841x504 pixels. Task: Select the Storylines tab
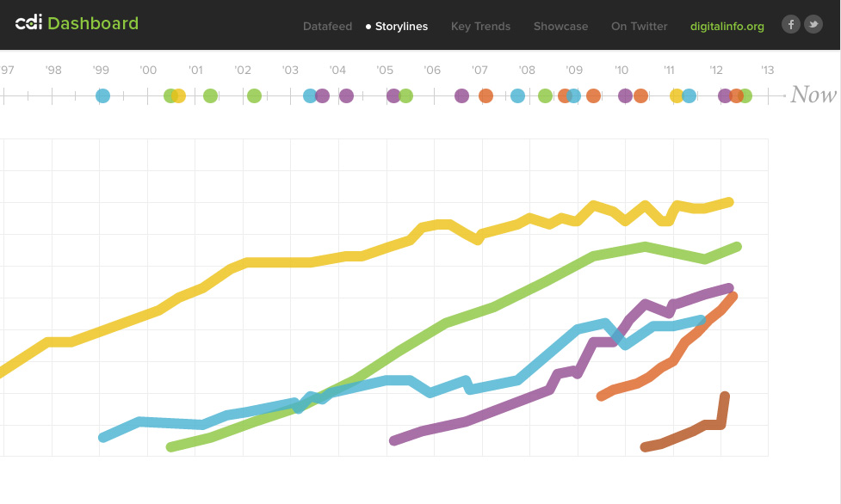400,27
